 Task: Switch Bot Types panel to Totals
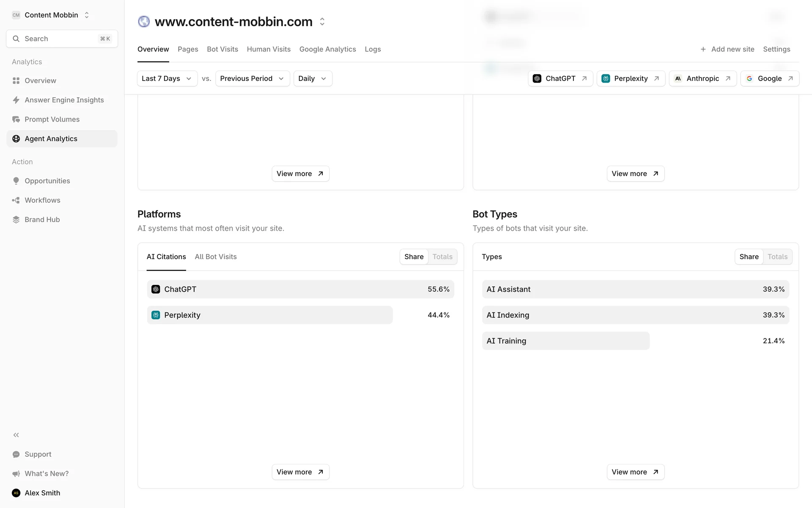click(777, 257)
